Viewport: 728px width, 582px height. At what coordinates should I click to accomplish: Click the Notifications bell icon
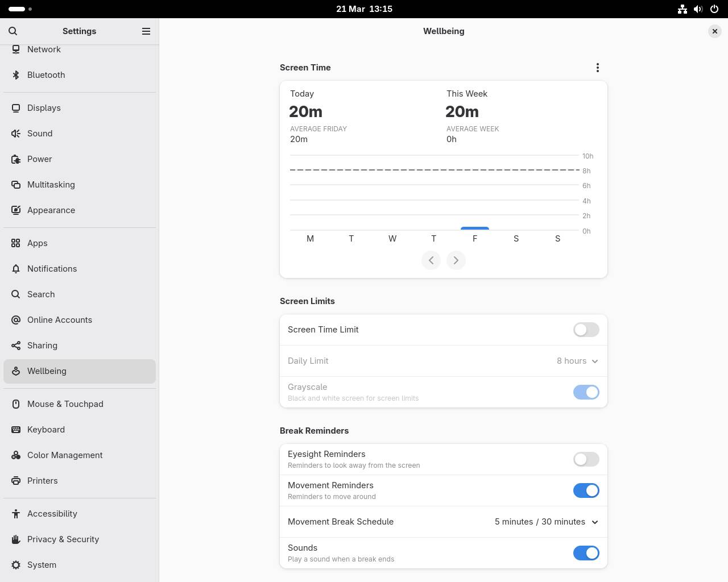point(16,269)
